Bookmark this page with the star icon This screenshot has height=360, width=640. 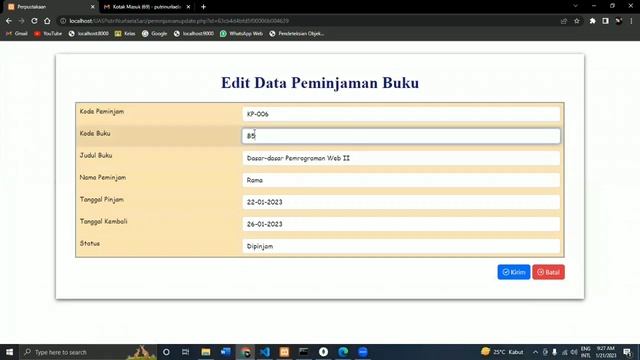point(577,21)
